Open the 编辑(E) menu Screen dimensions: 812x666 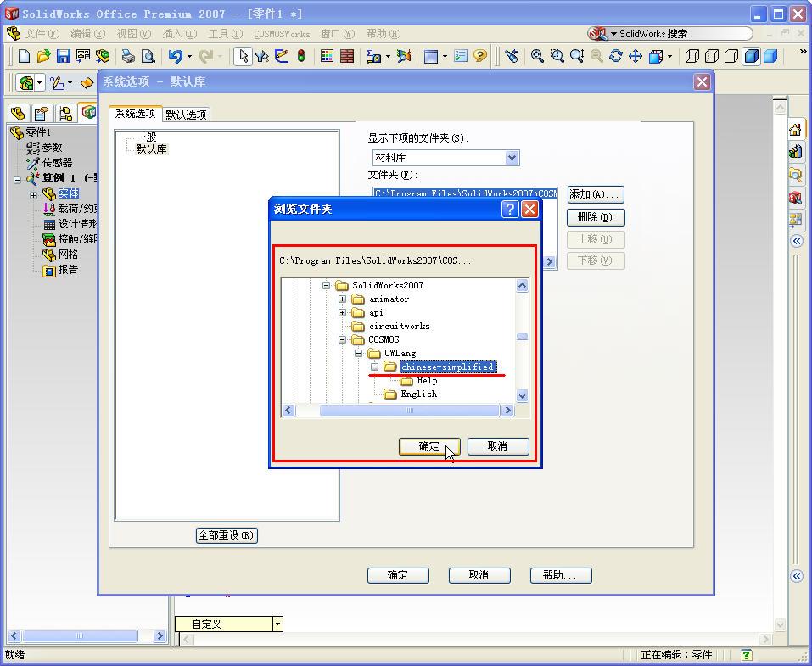point(88,34)
